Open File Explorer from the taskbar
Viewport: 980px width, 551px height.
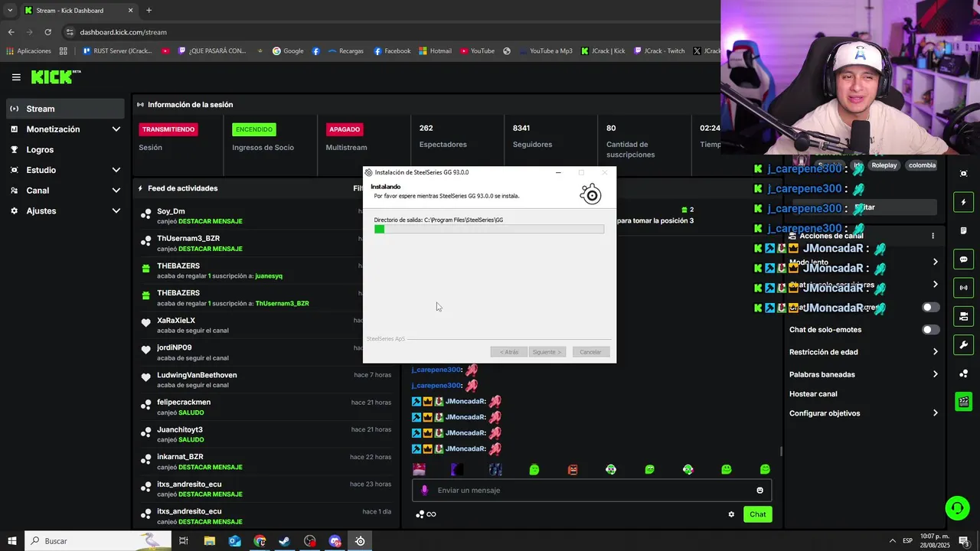click(x=209, y=541)
